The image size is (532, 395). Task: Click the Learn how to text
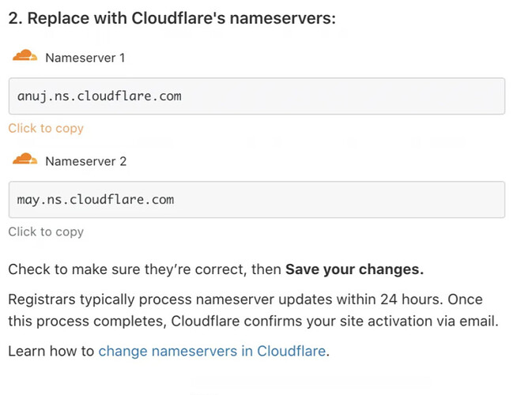click(x=51, y=351)
